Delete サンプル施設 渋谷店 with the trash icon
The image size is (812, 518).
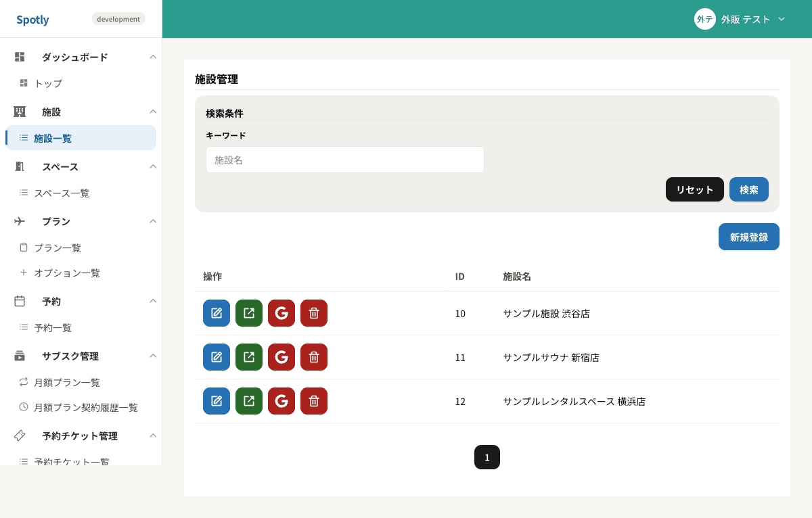pyautogui.click(x=314, y=313)
